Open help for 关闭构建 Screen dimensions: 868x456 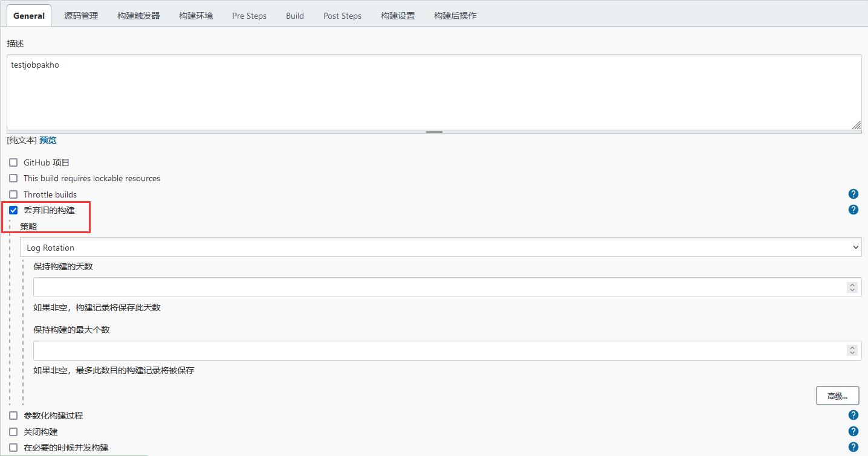tap(853, 431)
